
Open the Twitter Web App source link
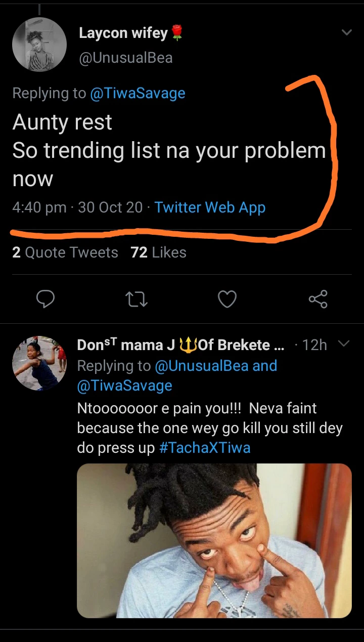[210, 207]
